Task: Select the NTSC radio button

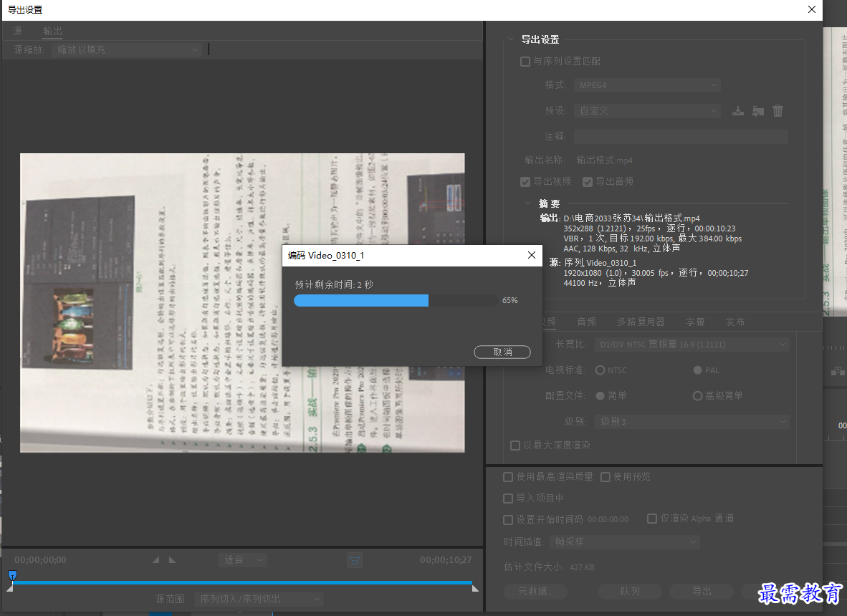Action: click(600, 370)
